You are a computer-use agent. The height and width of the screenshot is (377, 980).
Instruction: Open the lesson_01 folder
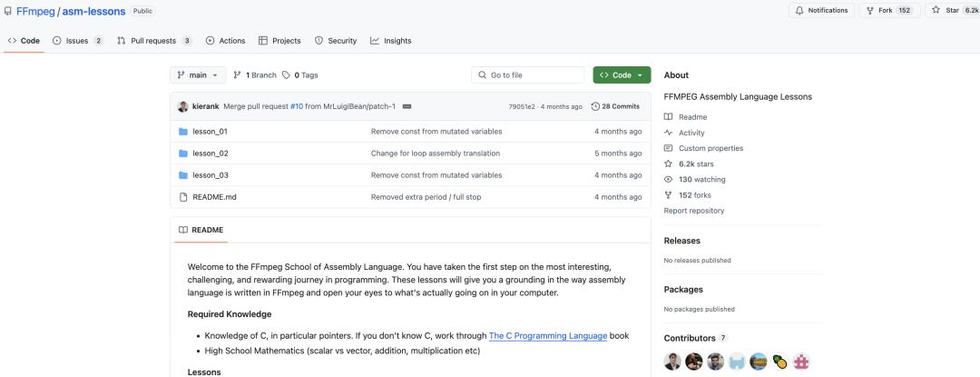(x=210, y=131)
